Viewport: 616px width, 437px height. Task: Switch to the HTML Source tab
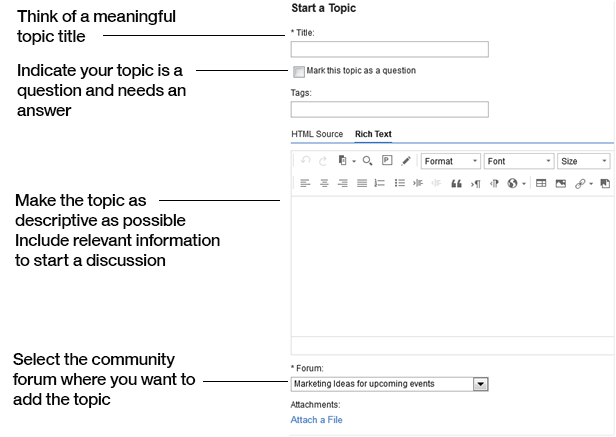(x=316, y=134)
